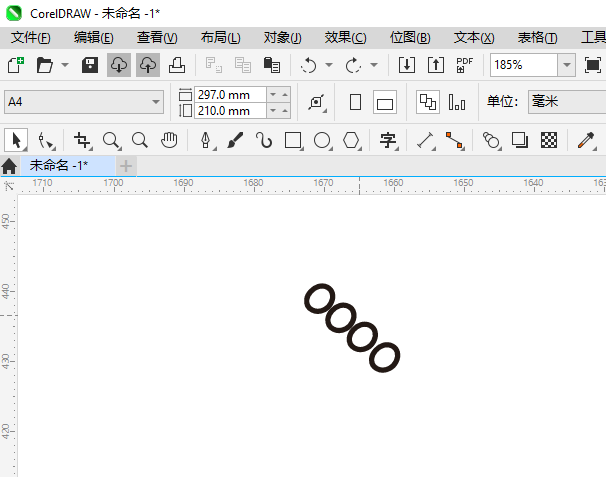Open the 查看(V) menu
The width and height of the screenshot is (606, 477).
click(x=157, y=38)
